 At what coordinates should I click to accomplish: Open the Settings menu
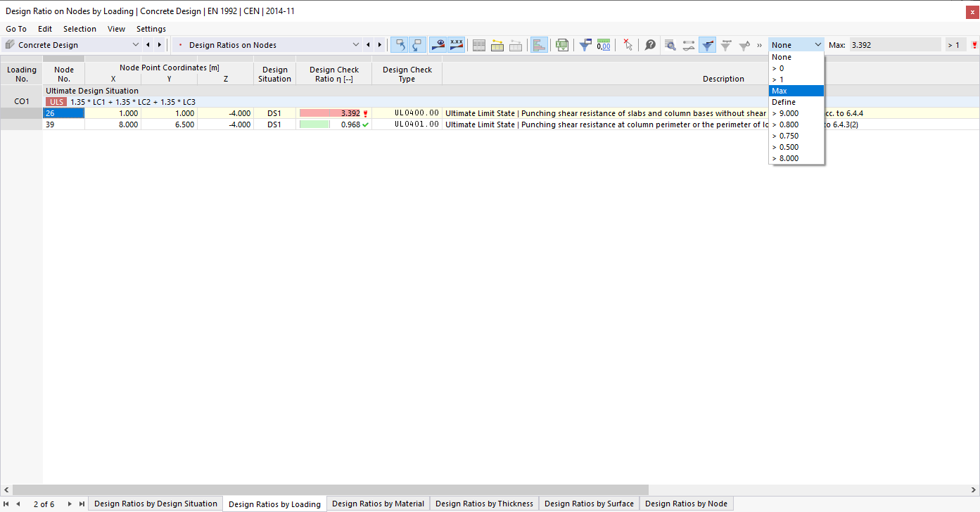pyautogui.click(x=151, y=29)
